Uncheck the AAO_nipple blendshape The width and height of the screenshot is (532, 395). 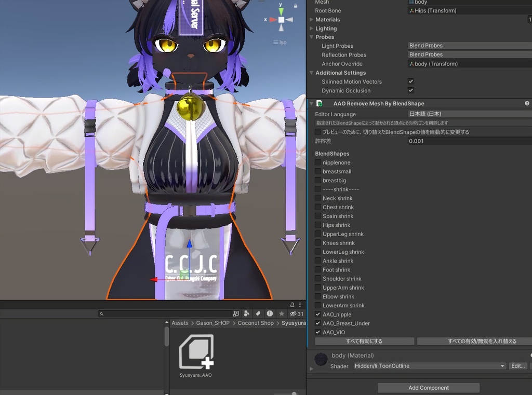[x=318, y=315]
